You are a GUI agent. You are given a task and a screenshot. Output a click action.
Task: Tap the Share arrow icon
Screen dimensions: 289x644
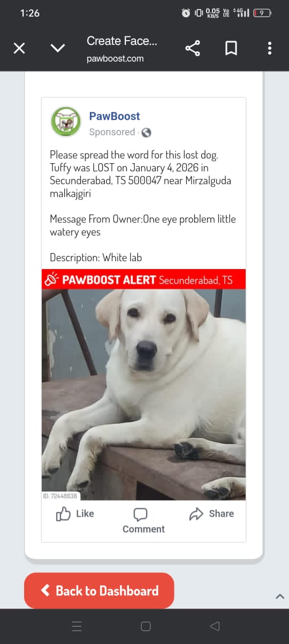[x=196, y=514]
